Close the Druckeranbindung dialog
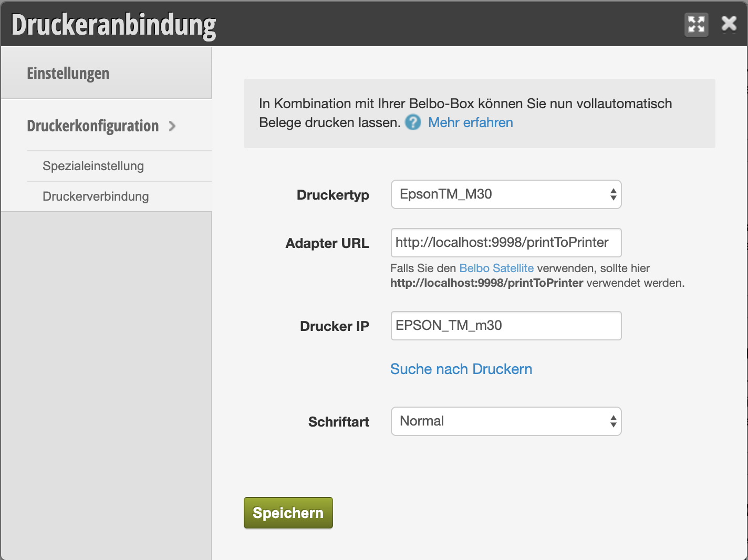Screen dimensions: 748x560 pyautogui.click(x=729, y=23)
